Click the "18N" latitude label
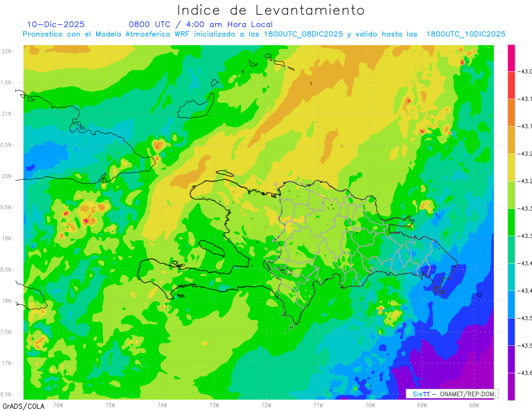Image resolution: width=532 pixels, height=411 pixels. pos(7,301)
